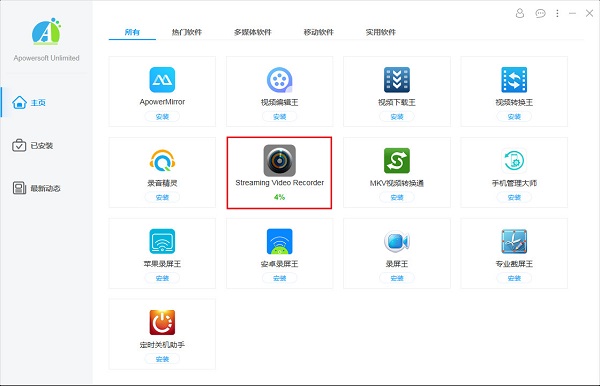Viewport: 600px width, 386px height.
Task: Click the 苹果录屏王 screen icon
Action: 162,241
